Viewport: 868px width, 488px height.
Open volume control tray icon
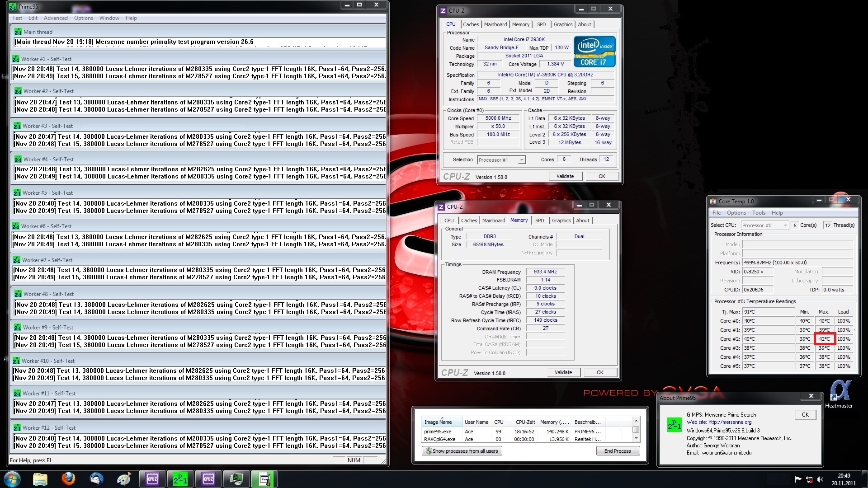[820, 479]
